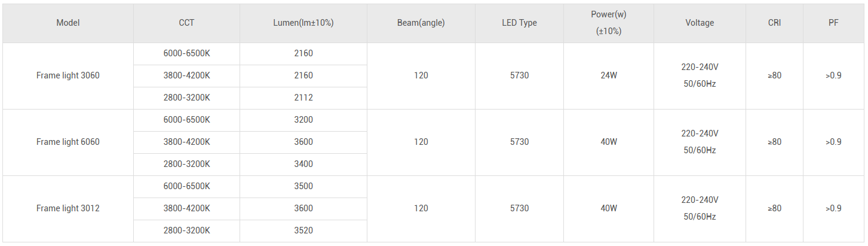This screenshot has width=868, height=246.
Task: Select the Beam(angle) column header
Action: (421, 23)
